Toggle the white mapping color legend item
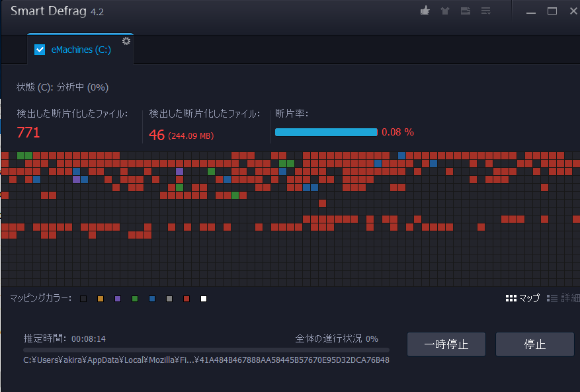 203,298
